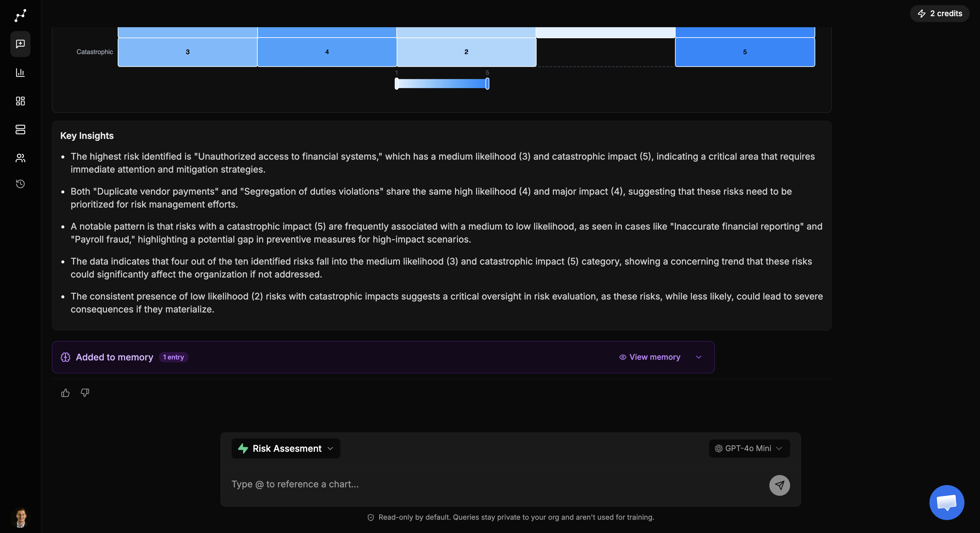Expand the Added to memory chevron

tap(698, 357)
